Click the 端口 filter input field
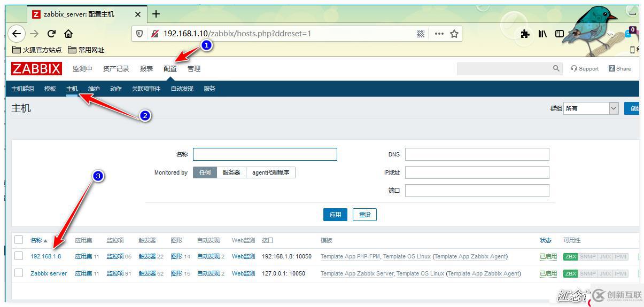 (477, 191)
